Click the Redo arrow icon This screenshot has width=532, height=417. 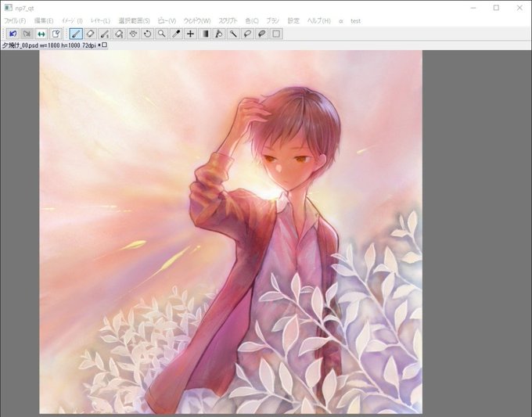click(27, 34)
